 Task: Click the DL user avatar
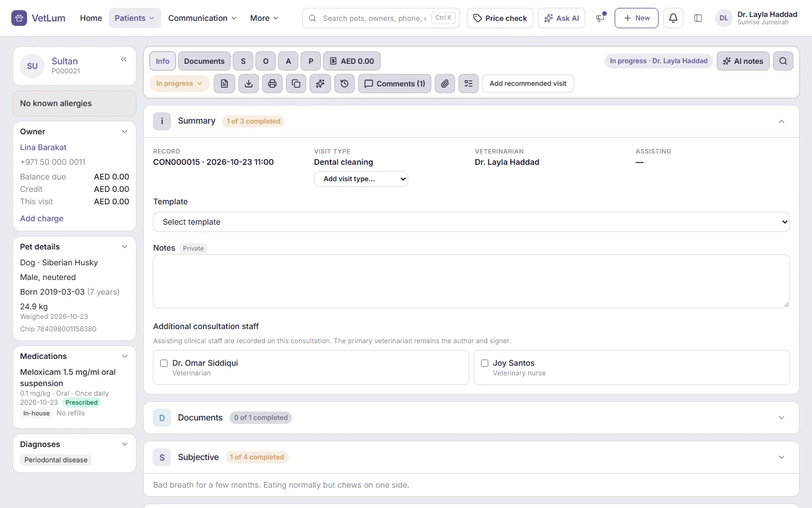pyautogui.click(x=724, y=18)
